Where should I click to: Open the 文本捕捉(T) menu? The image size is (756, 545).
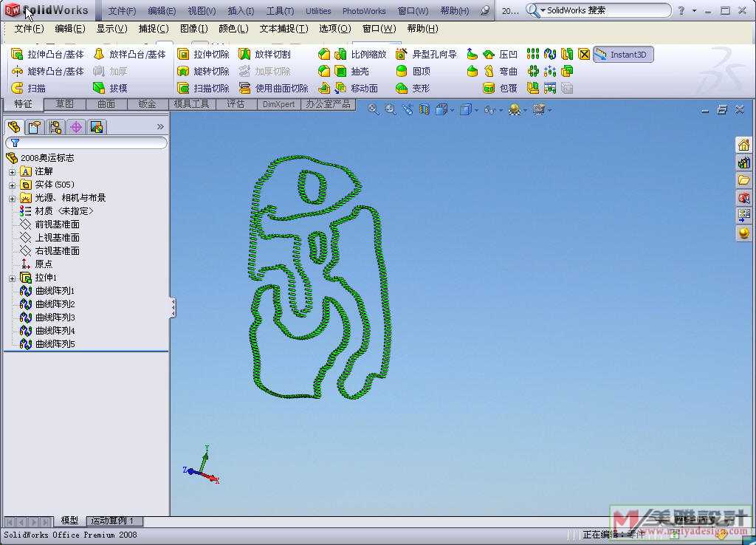pyautogui.click(x=283, y=29)
